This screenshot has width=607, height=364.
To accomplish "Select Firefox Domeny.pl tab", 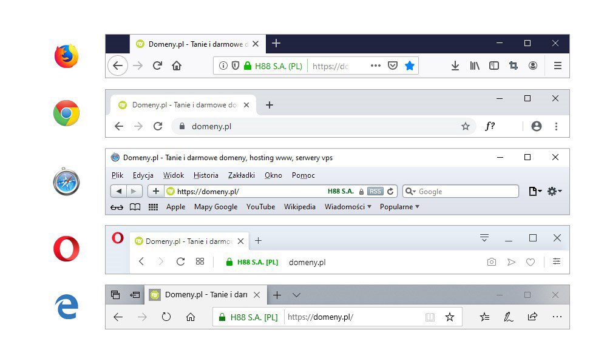I will click(x=197, y=44).
